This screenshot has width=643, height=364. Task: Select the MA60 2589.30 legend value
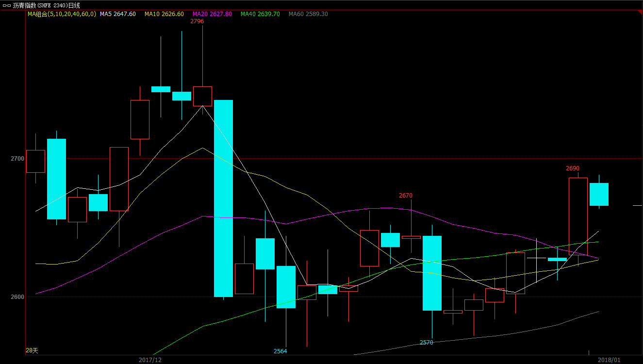pyautogui.click(x=308, y=14)
